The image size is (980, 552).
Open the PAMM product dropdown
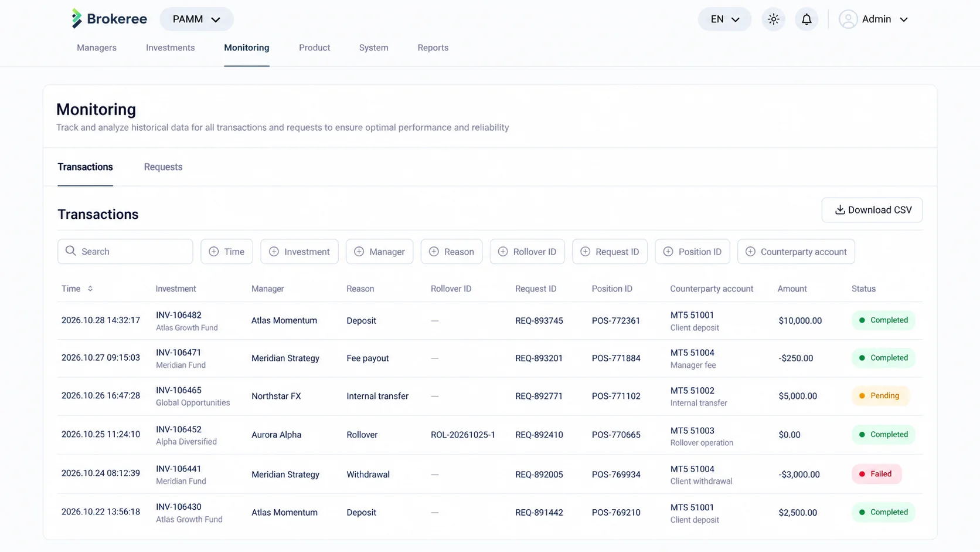click(196, 19)
